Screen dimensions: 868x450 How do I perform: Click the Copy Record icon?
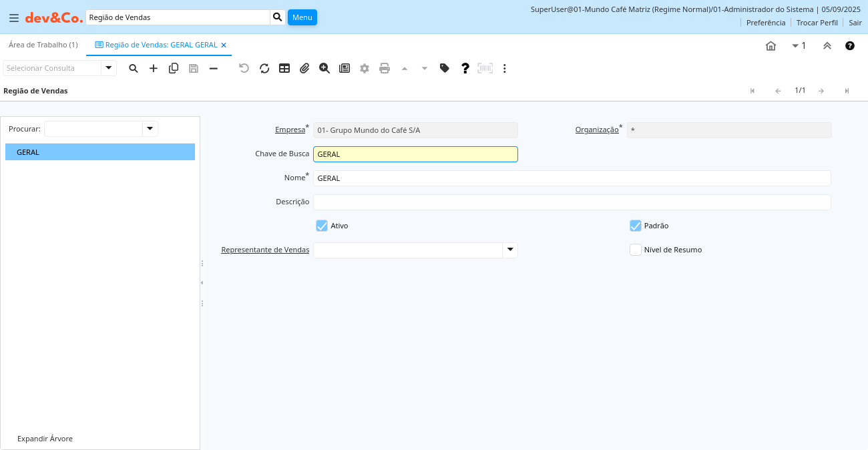(x=174, y=68)
